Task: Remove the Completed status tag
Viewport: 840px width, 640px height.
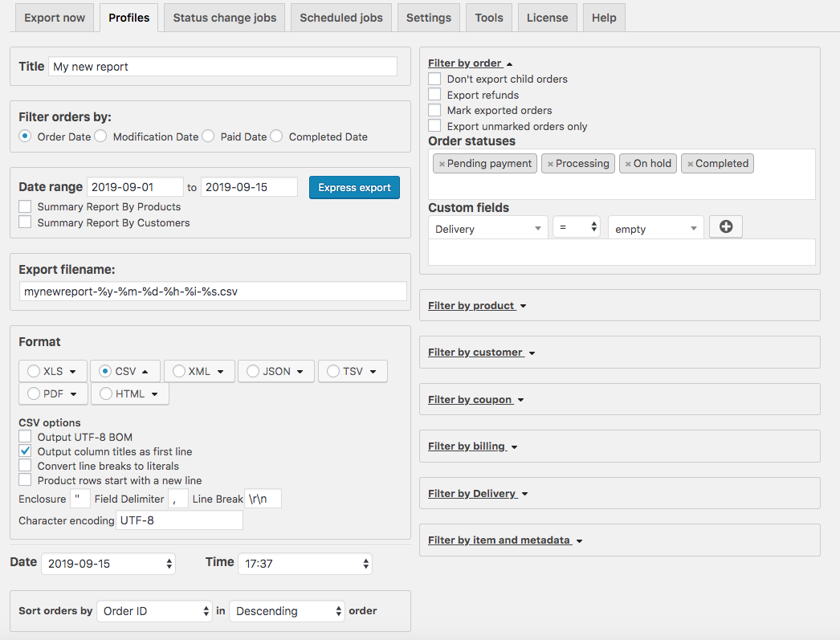Action: (690, 164)
